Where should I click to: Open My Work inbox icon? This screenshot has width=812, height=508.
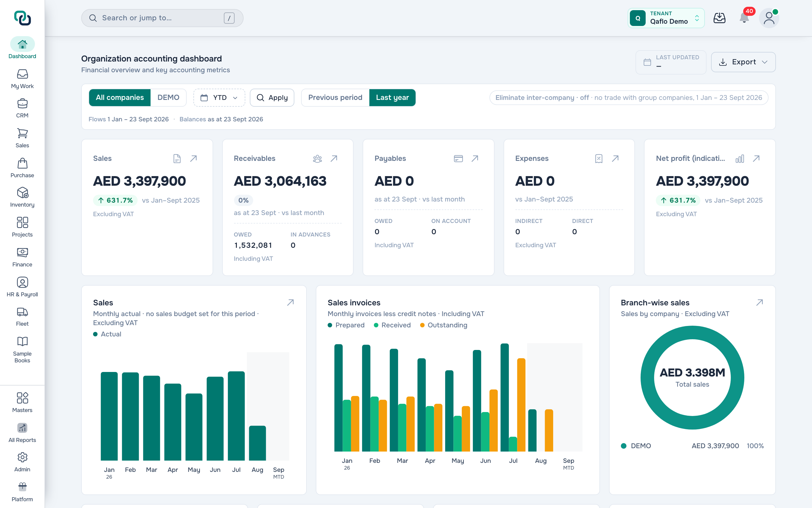pyautogui.click(x=22, y=74)
